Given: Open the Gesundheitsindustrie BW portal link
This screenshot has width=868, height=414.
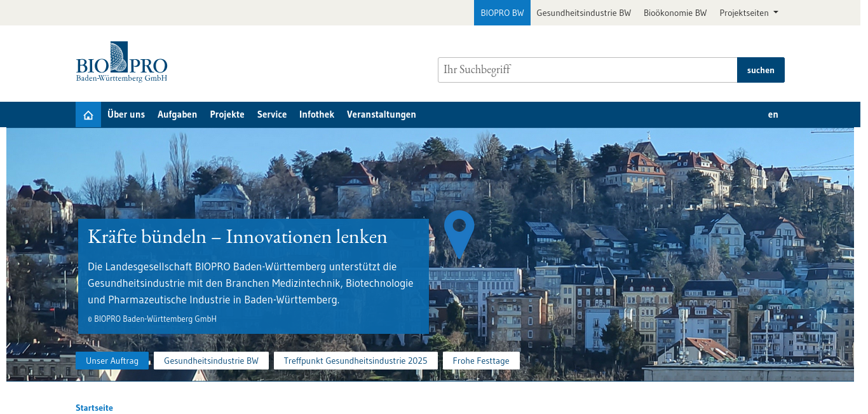Looking at the screenshot, I should pos(584,13).
